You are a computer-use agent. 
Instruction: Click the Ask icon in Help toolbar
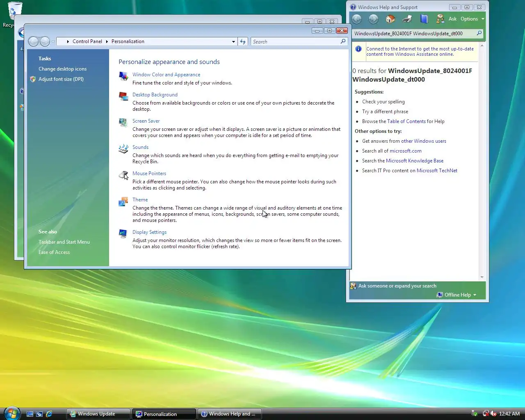441,19
